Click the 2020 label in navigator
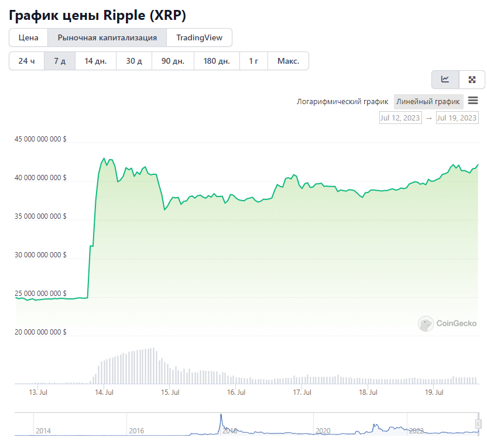This screenshot has width=487, height=448. pyautogui.click(x=323, y=431)
